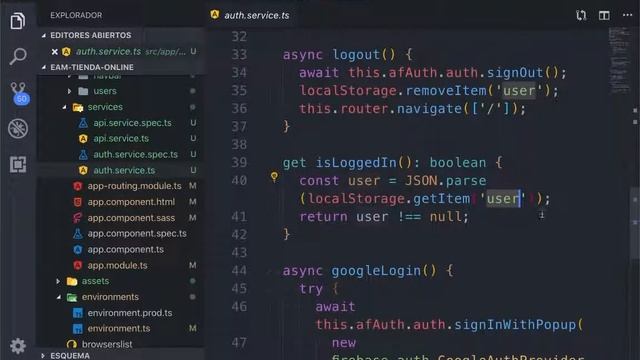Screen dimensions: 640x360
Task: Click the fold arrow beside line 44
Action: [x=269, y=271]
